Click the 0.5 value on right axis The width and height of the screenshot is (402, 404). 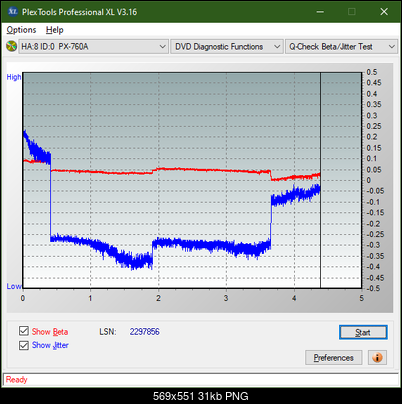point(372,72)
